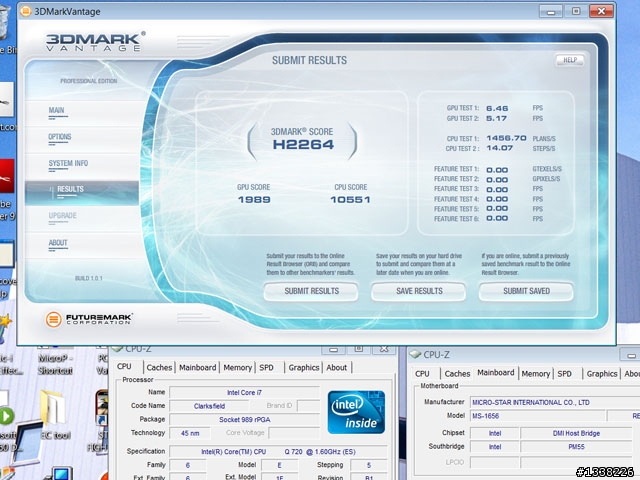Open Graphics tab in left CPU-Z window
The height and width of the screenshot is (480, 640).
click(304, 367)
